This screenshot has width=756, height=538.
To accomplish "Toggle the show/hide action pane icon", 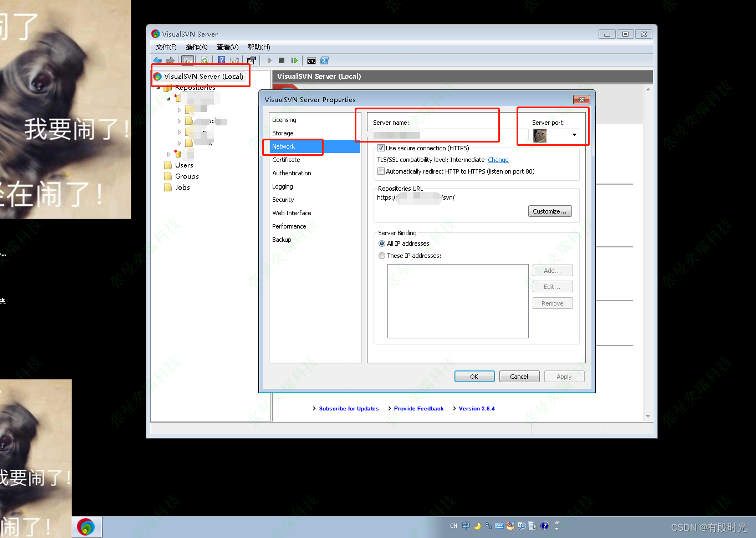I will tap(234, 60).
